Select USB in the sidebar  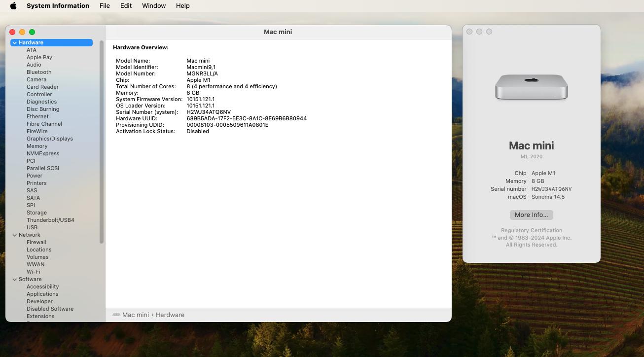(x=32, y=227)
